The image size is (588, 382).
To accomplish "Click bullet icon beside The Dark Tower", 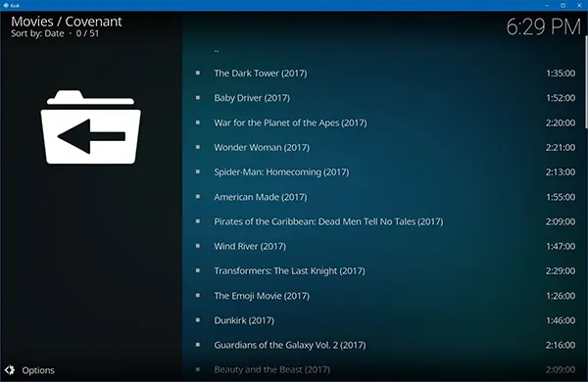I will pos(198,72).
